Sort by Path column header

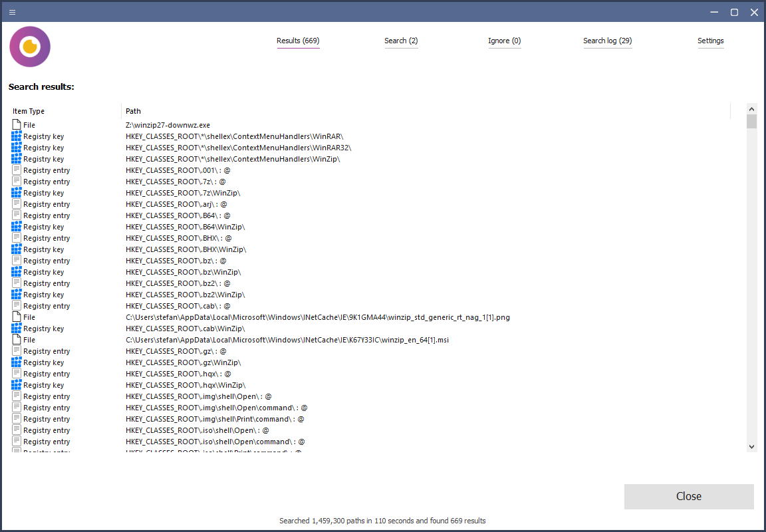[133, 111]
